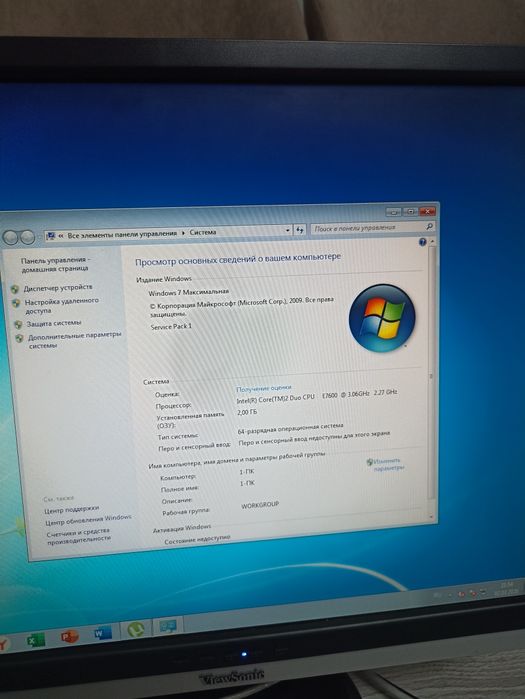The width and height of the screenshot is (525, 699).
Task: Click '64-разрядная операционная система' text
Action: coord(290,428)
